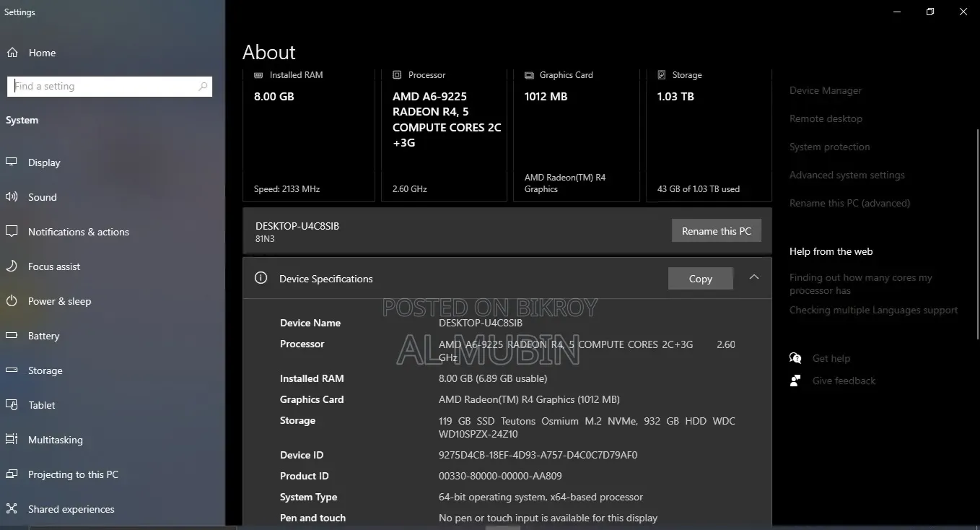Click the Installed RAM card icon
This screenshot has height=530, width=980.
(x=259, y=75)
